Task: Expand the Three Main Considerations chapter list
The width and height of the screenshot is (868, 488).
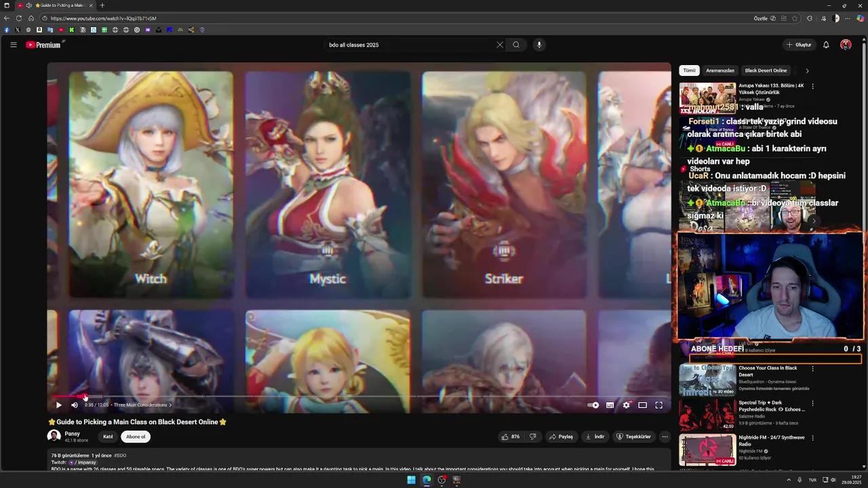Action: pos(142,405)
